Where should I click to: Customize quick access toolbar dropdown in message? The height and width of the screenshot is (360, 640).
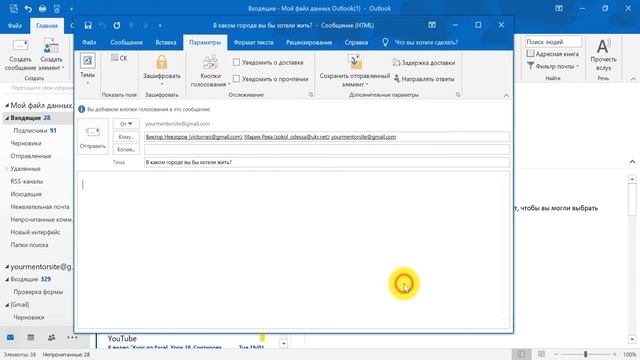160,26
